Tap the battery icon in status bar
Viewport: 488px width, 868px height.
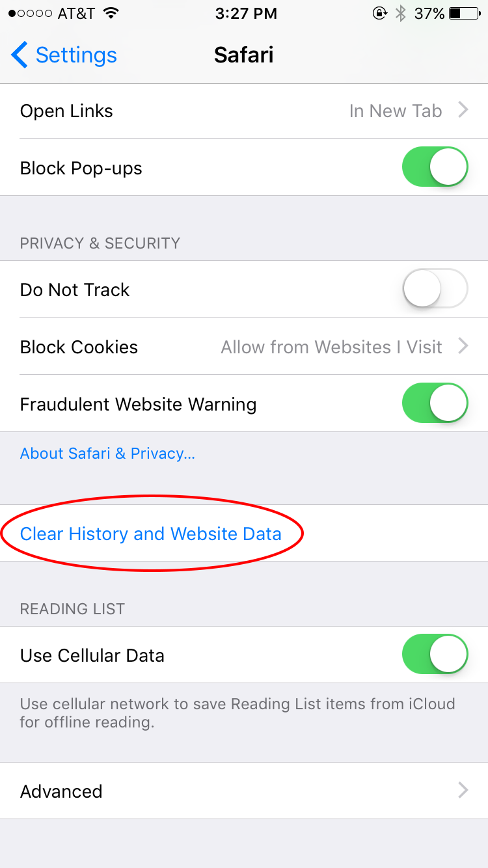pos(464,14)
